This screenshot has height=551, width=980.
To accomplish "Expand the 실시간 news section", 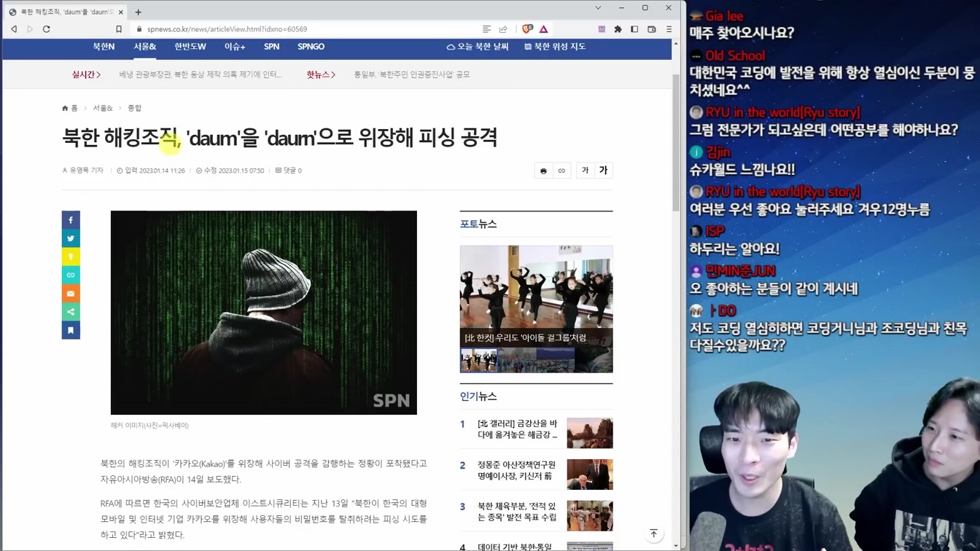I will (86, 74).
